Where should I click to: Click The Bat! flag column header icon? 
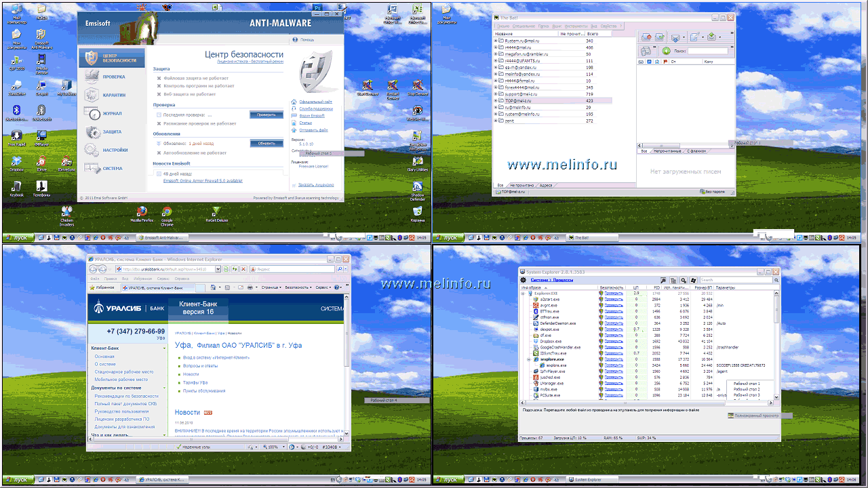point(665,62)
